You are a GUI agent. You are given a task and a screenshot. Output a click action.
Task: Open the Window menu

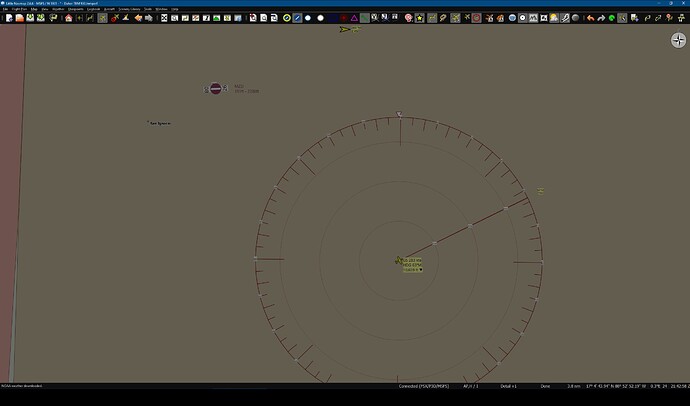point(161,9)
